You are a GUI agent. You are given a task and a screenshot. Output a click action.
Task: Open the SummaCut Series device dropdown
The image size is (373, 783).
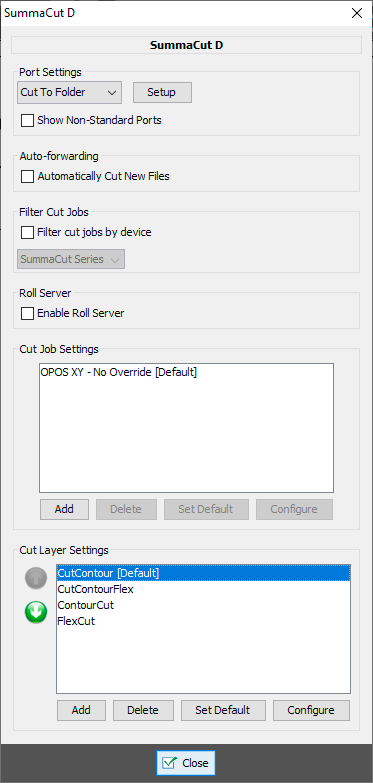click(71, 259)
